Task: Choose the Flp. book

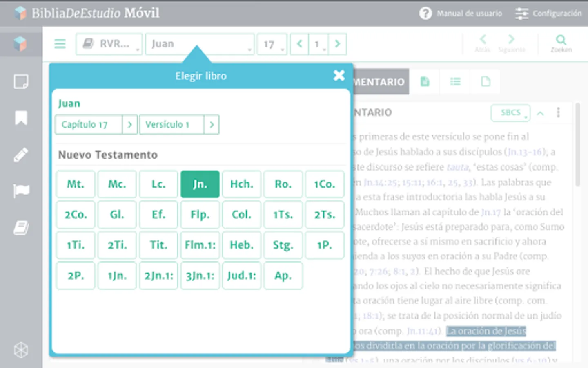Action: point(200,214)
